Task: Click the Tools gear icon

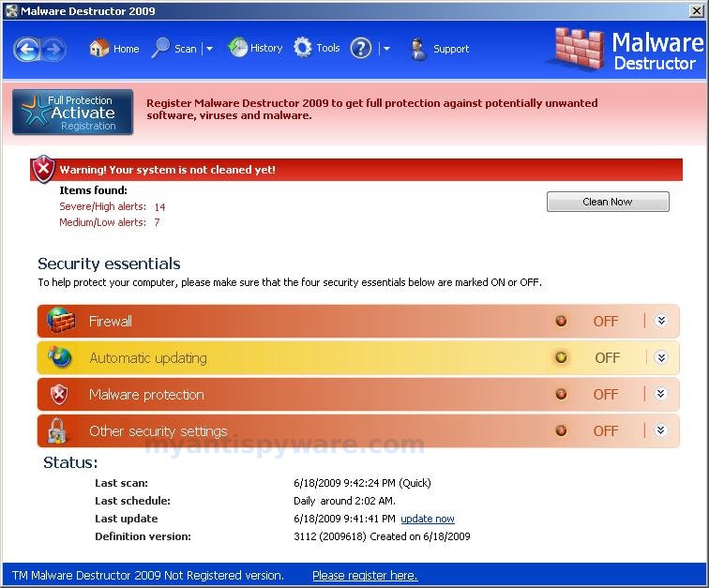Action: coord(303,48)
